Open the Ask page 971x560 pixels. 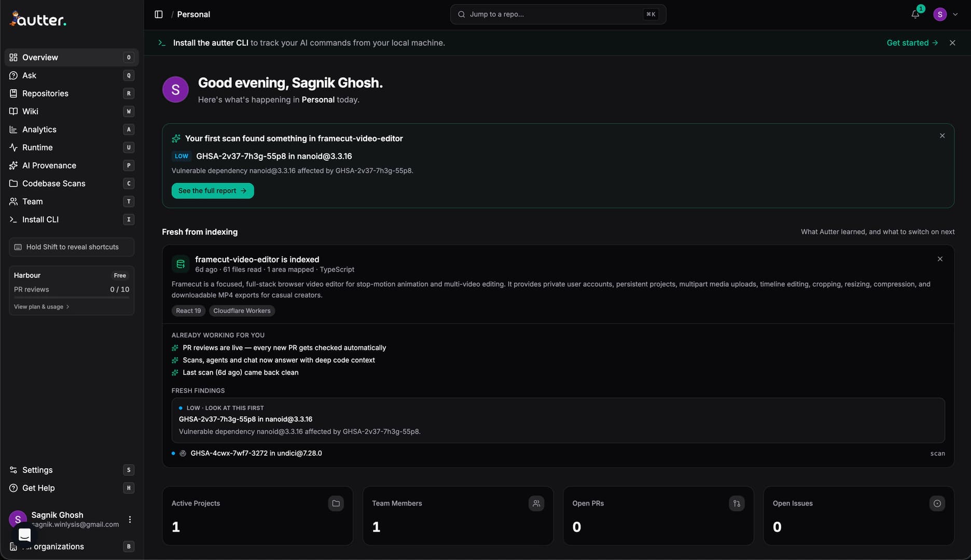point(72,76)
